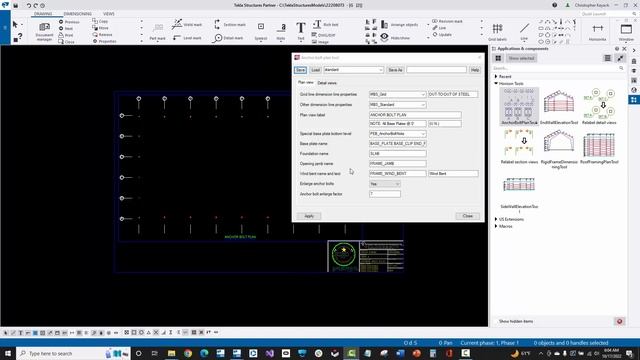640x360 pixels.
Task: Click the Foundation name input field
Action: (x=398, y=154)
